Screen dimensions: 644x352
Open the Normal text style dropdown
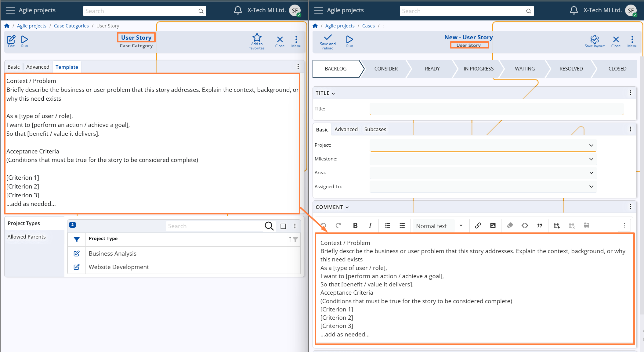(x=461, y=226)
